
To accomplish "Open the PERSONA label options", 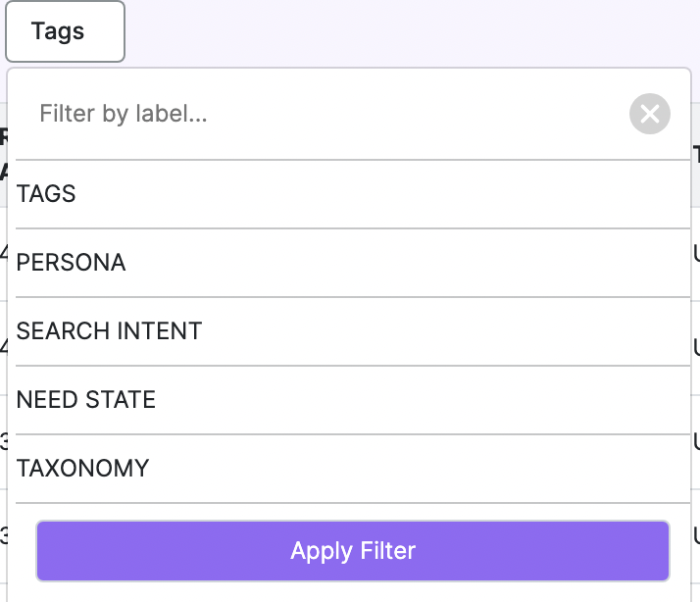I will (353, 263).
